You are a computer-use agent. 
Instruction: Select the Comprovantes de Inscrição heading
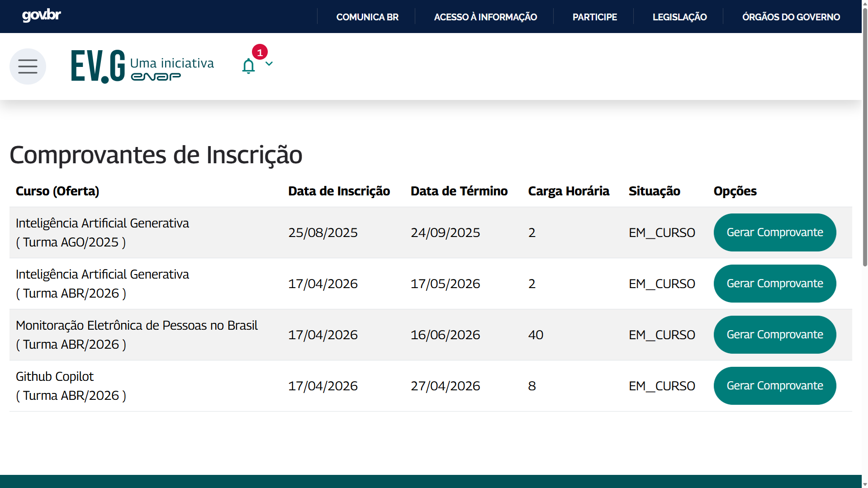coord(156,155)
